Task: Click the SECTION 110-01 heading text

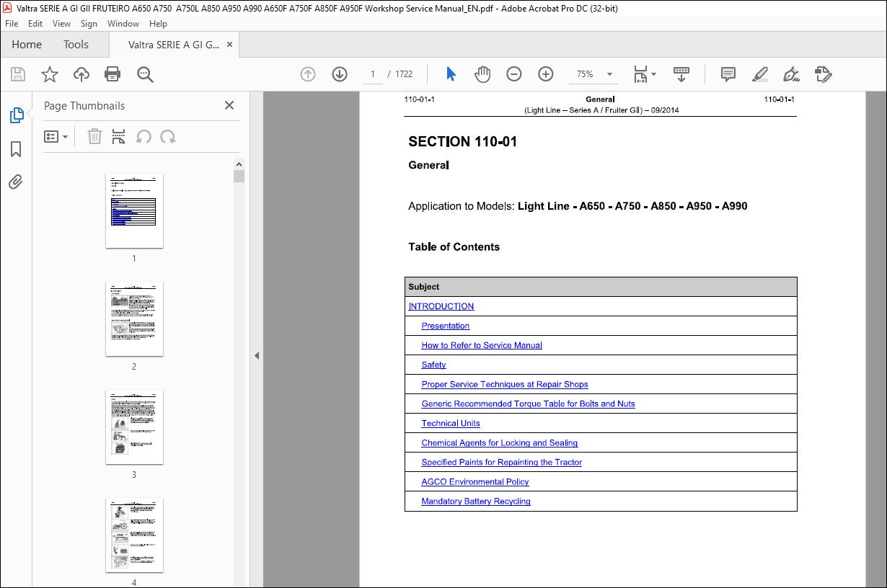Action: (x=462, y=142)
